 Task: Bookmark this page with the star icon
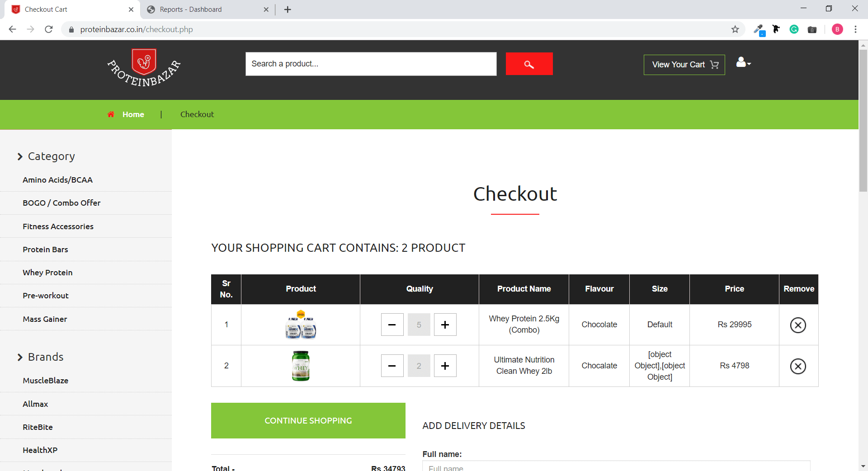pyautogui.click(x=735, y=29)
